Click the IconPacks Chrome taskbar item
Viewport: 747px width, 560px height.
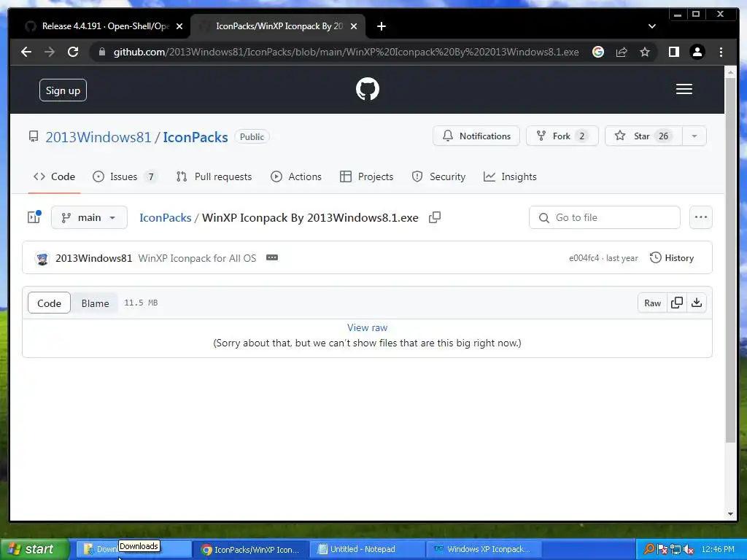[x=251, y=549]
